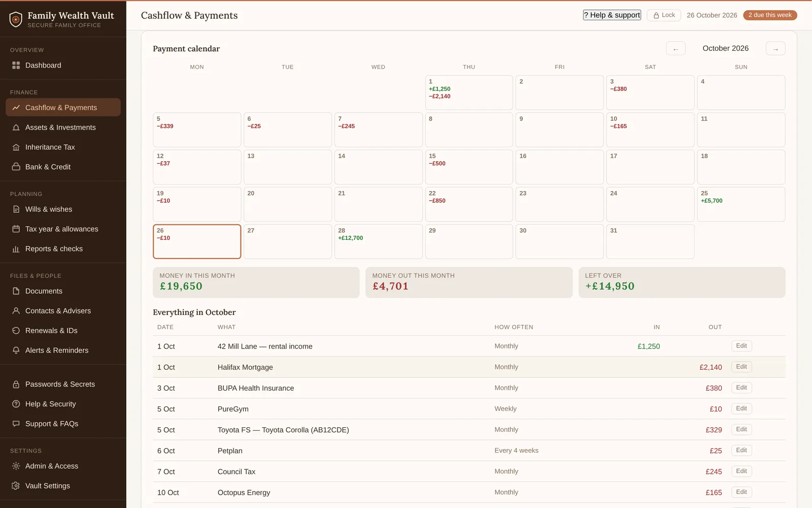Edit the Toyota FS Corolla payment
The image size is (812, 508).
click(x=741, y=429)
